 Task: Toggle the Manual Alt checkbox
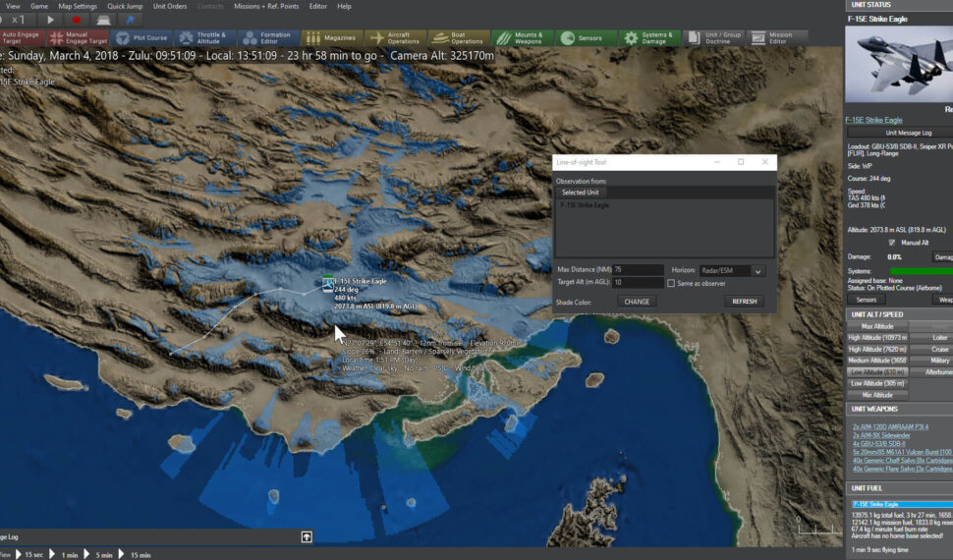(x=892, y=242)
